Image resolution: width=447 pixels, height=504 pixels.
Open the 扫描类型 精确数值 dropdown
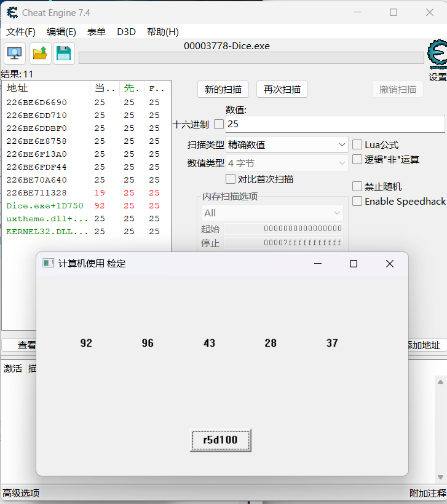(x=287, y=145)
